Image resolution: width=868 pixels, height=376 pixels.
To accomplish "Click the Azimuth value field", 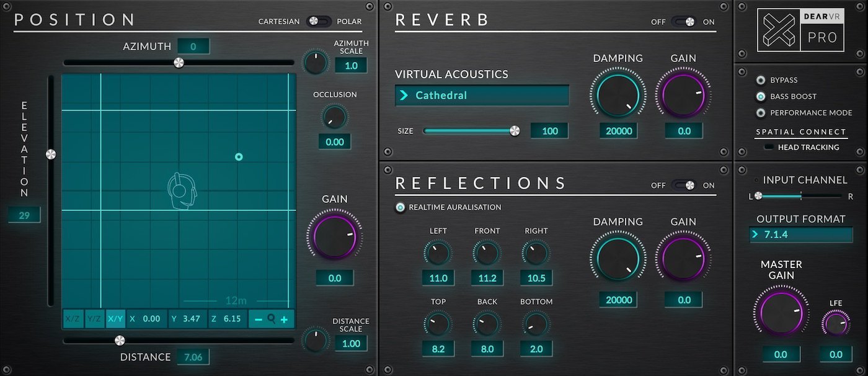I will tap(194, 45).
